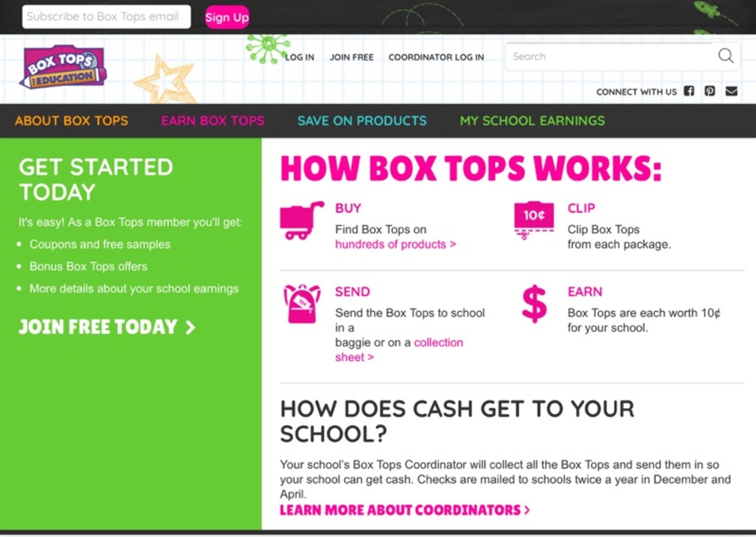Click the BUY heading
Viewport: 756px width, 537px height.
pos(348,208)
